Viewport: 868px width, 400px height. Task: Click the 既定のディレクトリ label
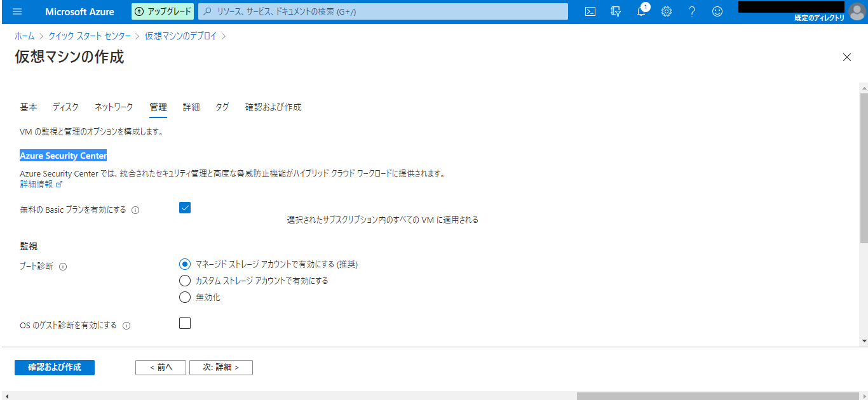[819, 18]
